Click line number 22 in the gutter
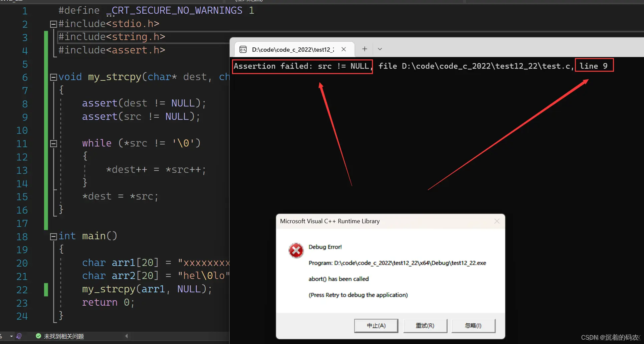Screen dimensions: 644x344 22,290
